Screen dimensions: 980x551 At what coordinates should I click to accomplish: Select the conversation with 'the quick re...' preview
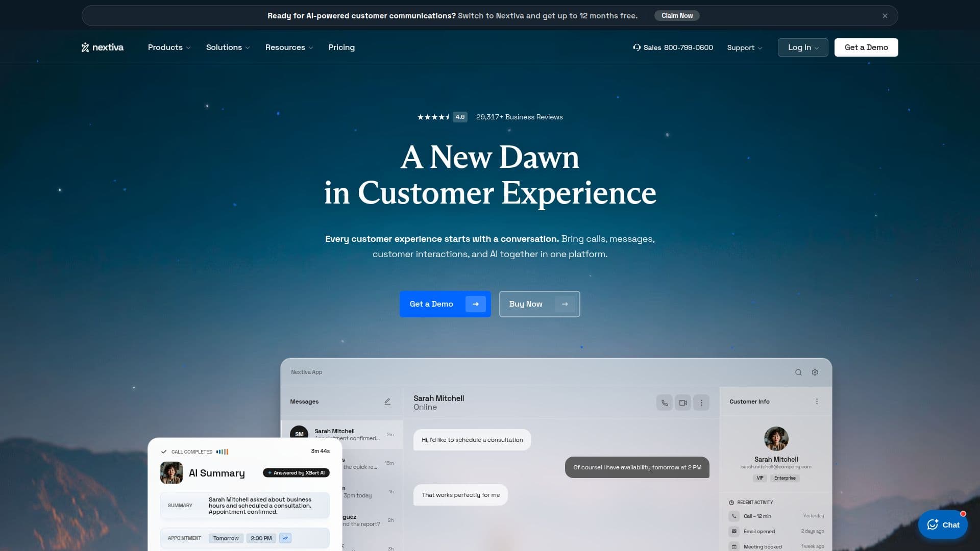(372, 463)
